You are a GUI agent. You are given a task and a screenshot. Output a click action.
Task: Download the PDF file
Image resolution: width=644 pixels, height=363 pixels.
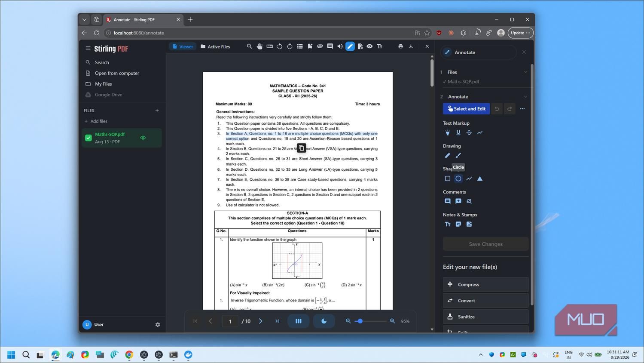coord(411,46)
